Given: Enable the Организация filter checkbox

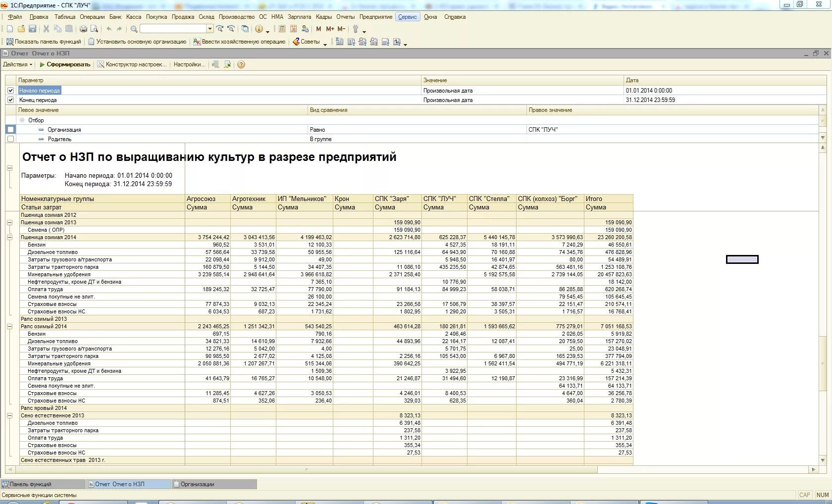Looking at the screenshot, I should coord(10,130).
